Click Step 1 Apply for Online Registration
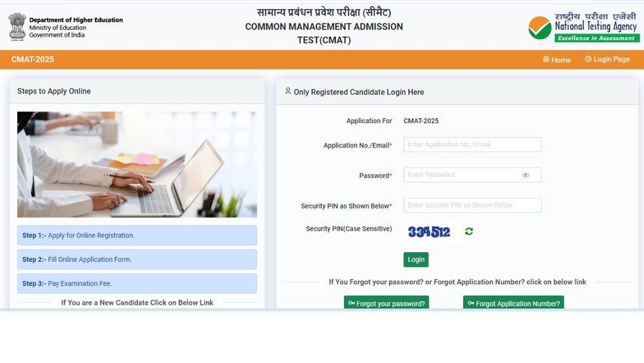Image resolution: width=644 pixels, height=363 pixels. [x=137, y=235]
